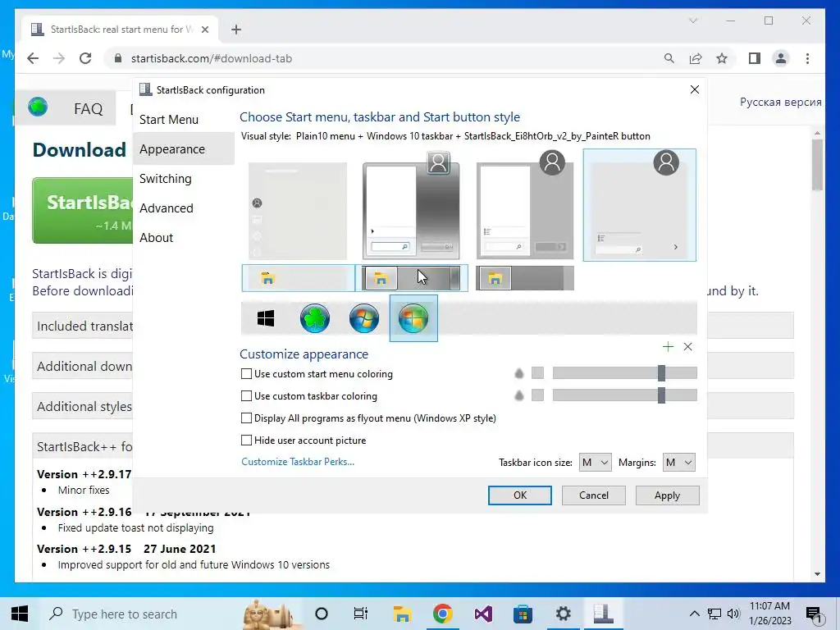
Task: Click the Chrome share page icon
Action: click(696, 58)
